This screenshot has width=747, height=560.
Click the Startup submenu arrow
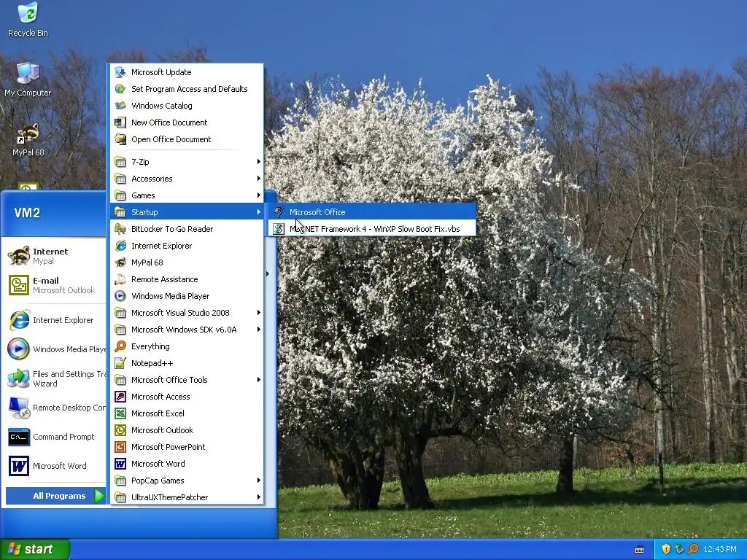259,212
